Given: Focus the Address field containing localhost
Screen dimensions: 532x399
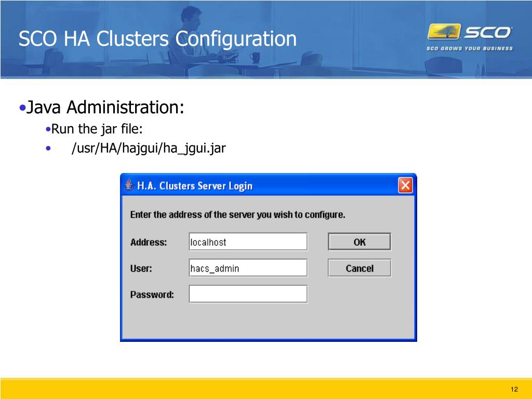Looking at the screenshot, I should pyautogui.click(x=248, y=242).
